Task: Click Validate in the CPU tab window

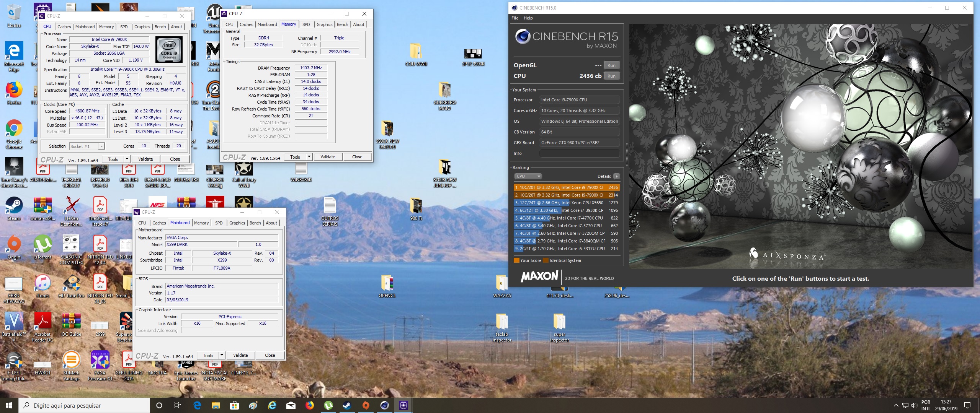Action: click(145, 159)
